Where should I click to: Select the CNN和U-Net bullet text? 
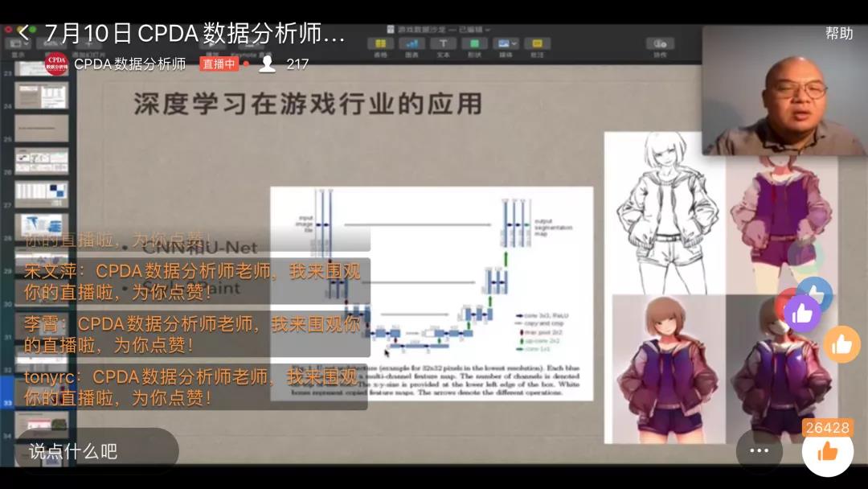tap(200, 247)
